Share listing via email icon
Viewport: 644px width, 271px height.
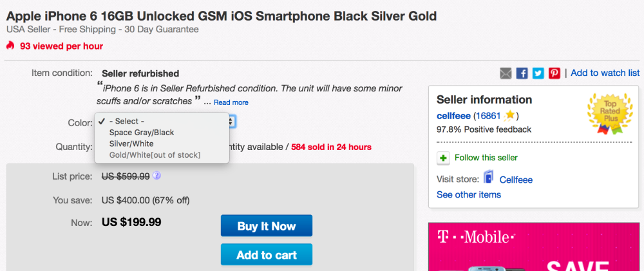point(506,73)
